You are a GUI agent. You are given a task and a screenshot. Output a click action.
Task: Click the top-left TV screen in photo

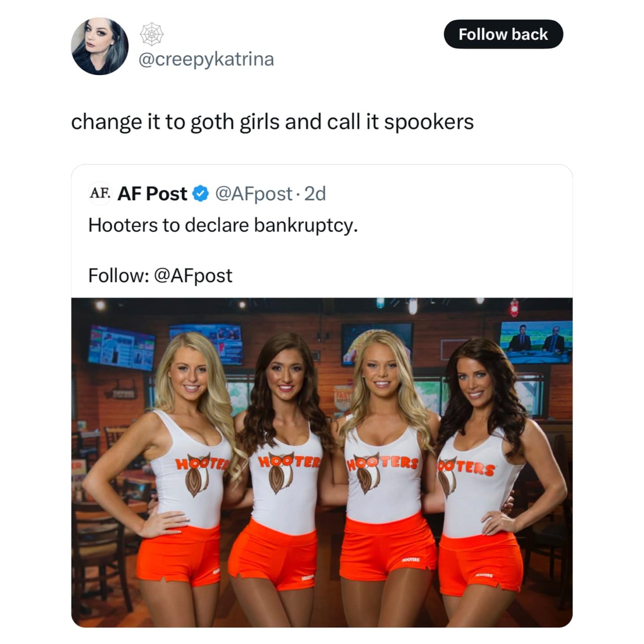click(122, 347)
